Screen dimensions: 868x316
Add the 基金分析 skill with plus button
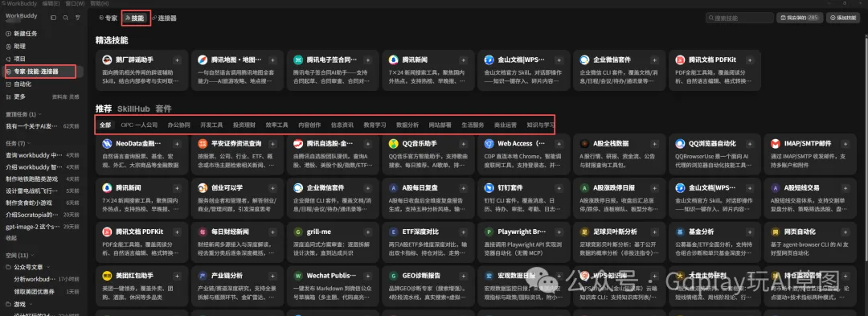(750, 232)
